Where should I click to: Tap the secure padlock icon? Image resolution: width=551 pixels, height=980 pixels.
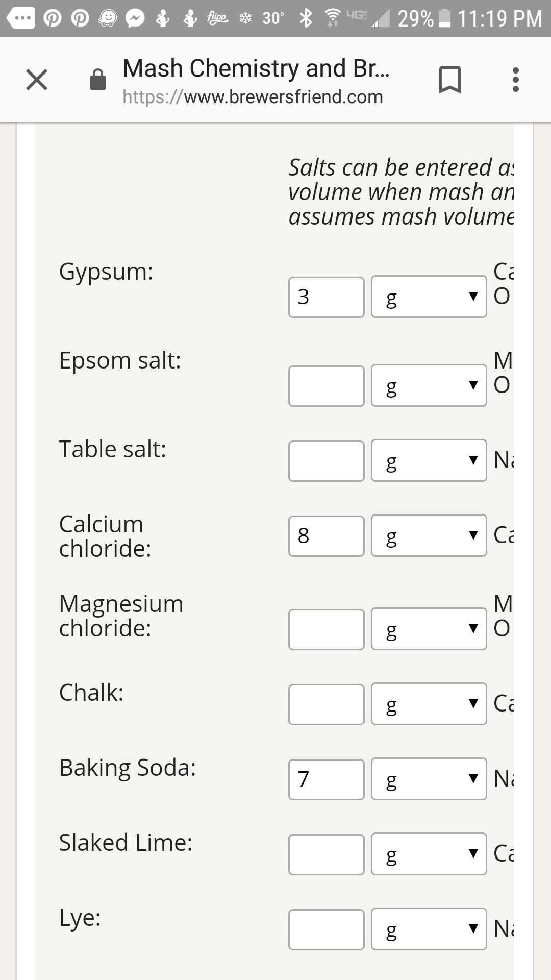coord(98,79)
